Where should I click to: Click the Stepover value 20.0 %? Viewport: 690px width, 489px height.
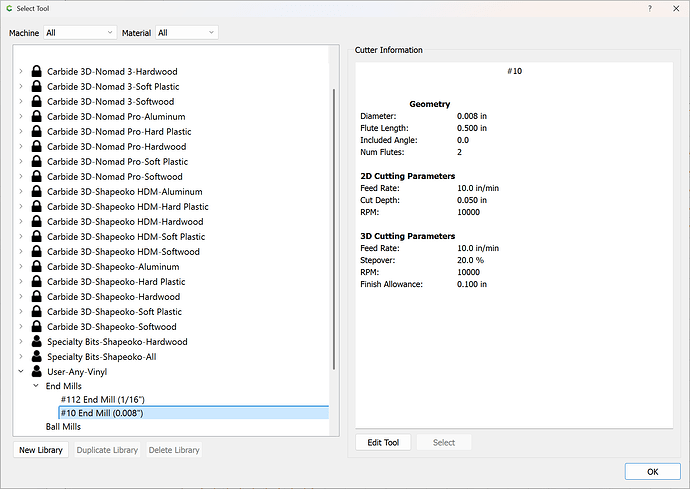(470, 260)
